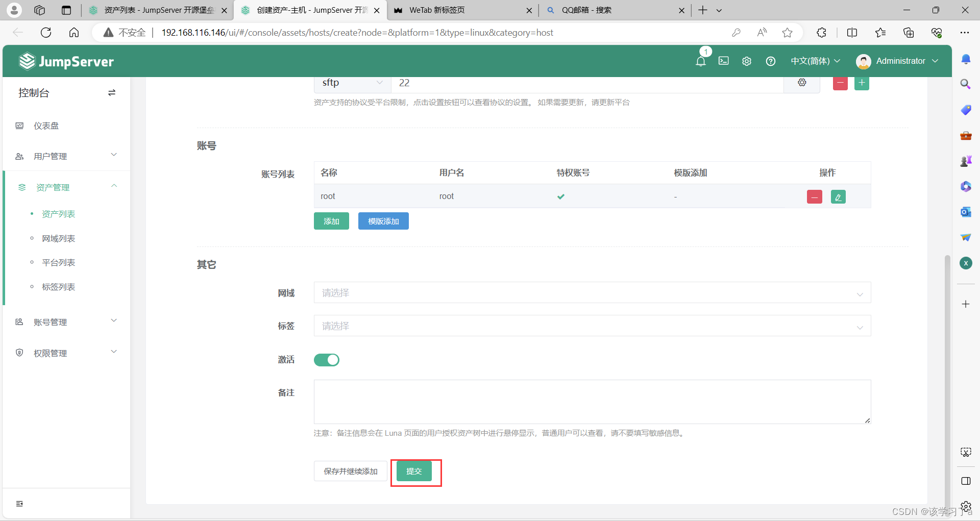Open system settings gear in the JumpServer header

click(747, 61)
